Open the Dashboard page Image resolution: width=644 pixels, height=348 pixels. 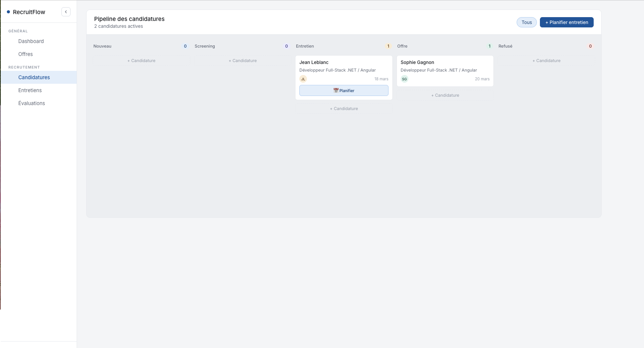(31, 41)
